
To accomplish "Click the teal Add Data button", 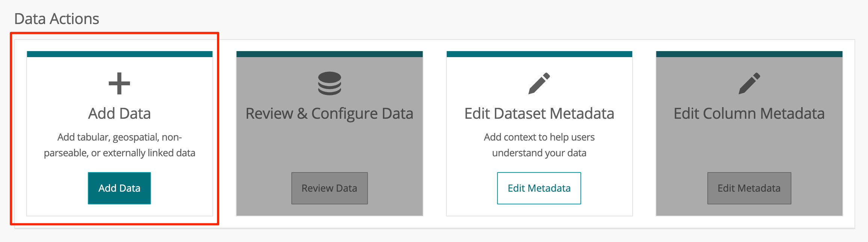I will pos(119,188).
